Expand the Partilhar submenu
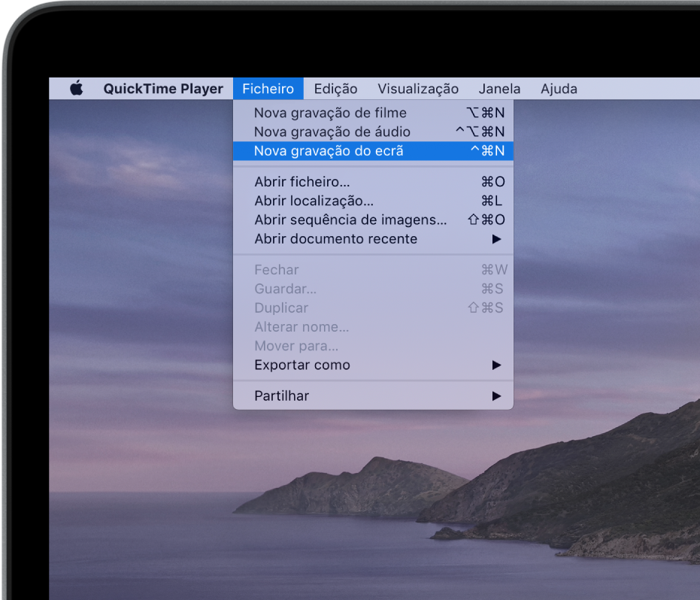Screen dimensions: 700x600 [x=373, y=395]
